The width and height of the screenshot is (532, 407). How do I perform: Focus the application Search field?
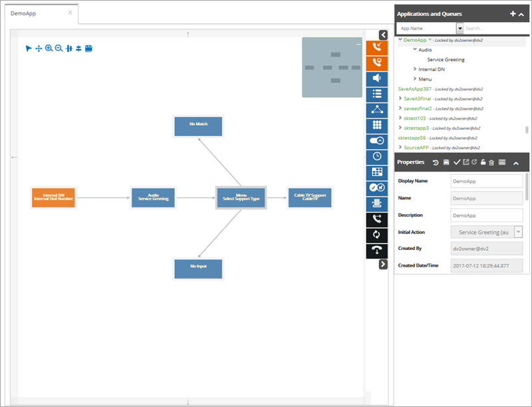[x=496, y=28]
